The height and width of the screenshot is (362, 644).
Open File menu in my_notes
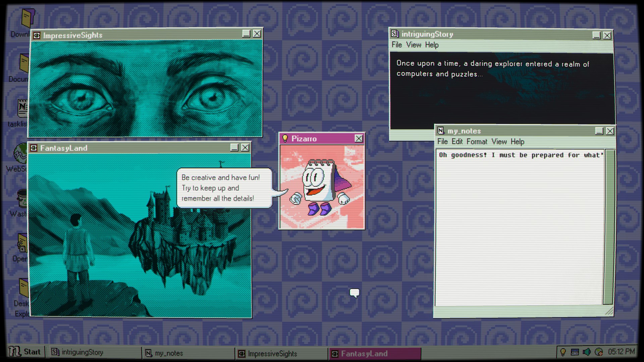[442, 141]
